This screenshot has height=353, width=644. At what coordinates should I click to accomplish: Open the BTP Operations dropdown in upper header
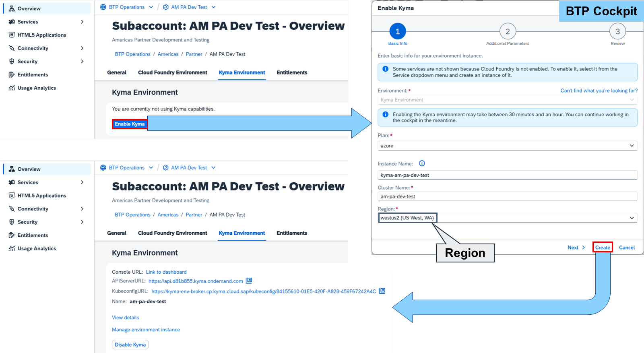[151, 7]
